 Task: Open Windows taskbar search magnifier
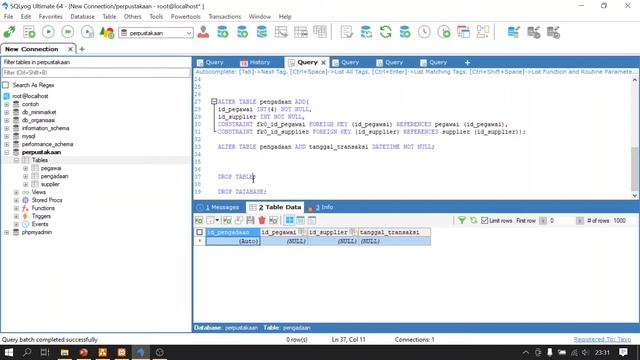pos(27,352)
